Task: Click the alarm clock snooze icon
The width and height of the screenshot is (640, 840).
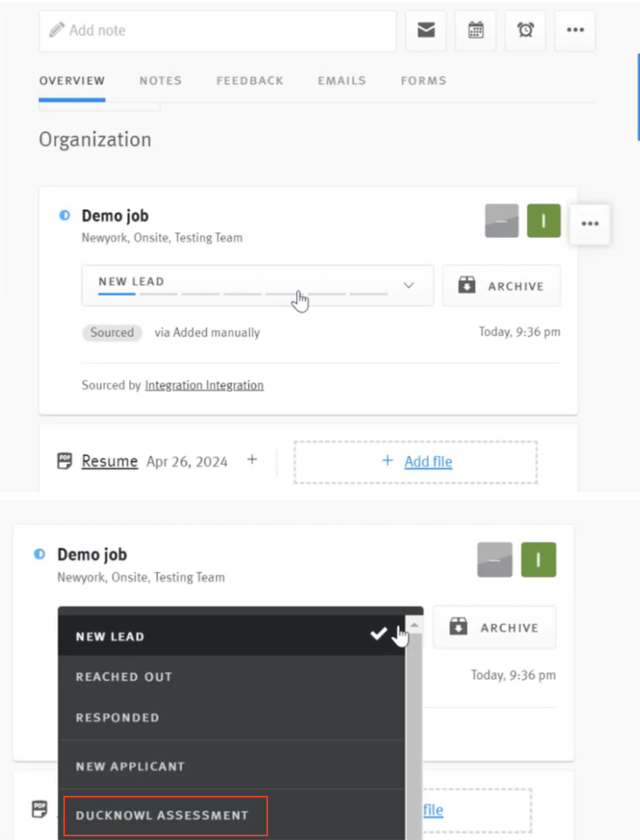Action: (x=525, y=30)
